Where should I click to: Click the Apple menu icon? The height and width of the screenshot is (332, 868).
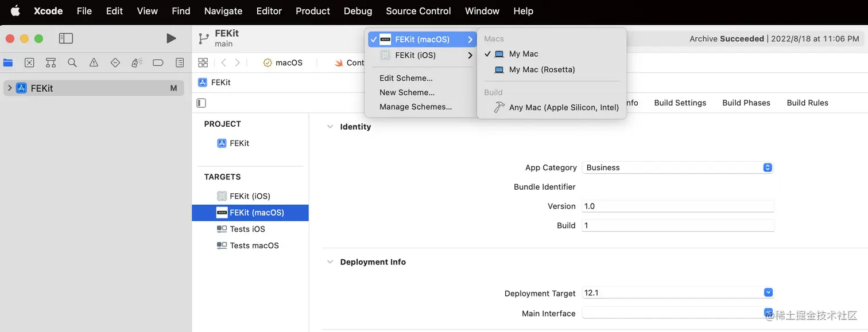[15, 11]
